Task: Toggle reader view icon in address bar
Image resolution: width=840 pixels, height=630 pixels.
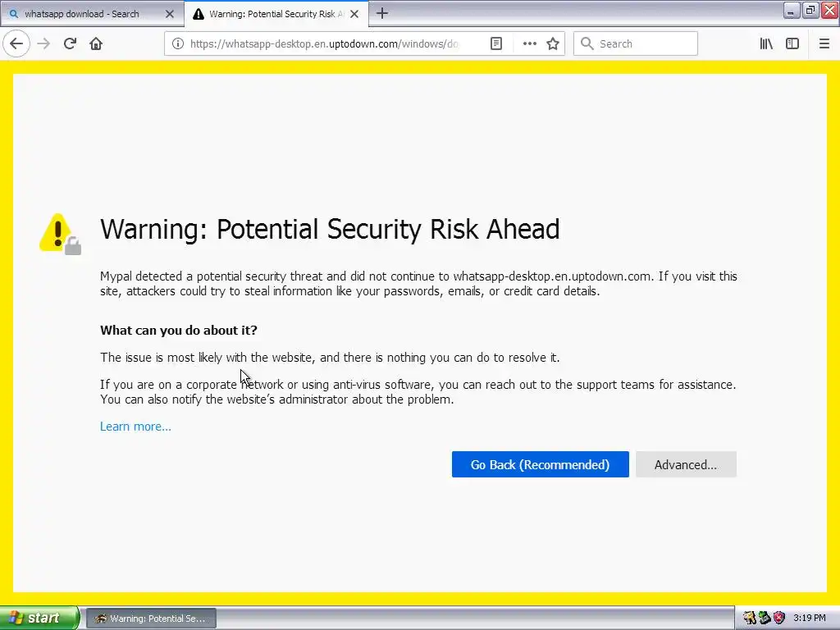Action: click(x=496, y=44)
